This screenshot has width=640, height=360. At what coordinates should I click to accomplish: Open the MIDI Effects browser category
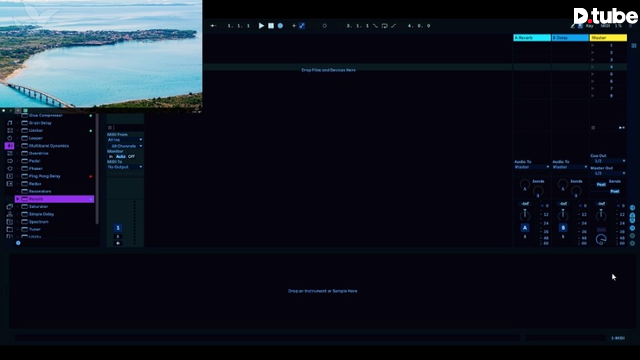[x=9, y=153]
